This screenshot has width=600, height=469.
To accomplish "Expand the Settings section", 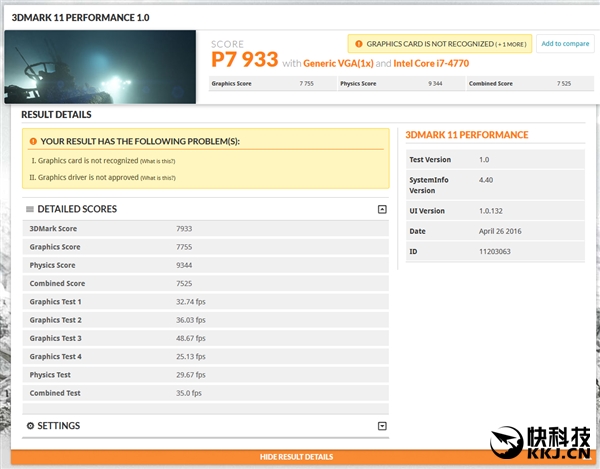I will click(x=381, y=426).
